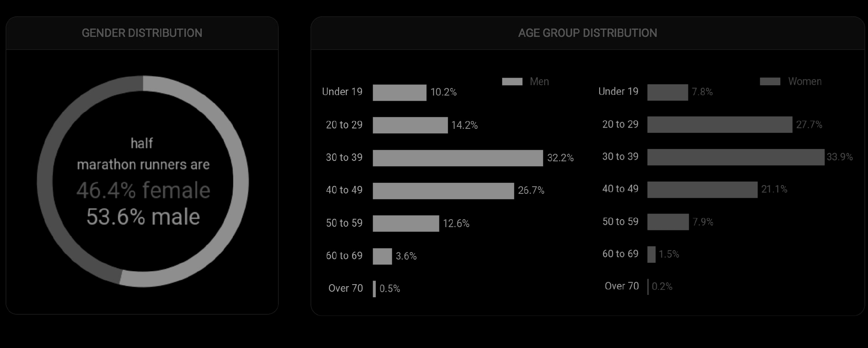Toggle the Men legend label
Screen dimensions: 868x348
pos(539,82)
